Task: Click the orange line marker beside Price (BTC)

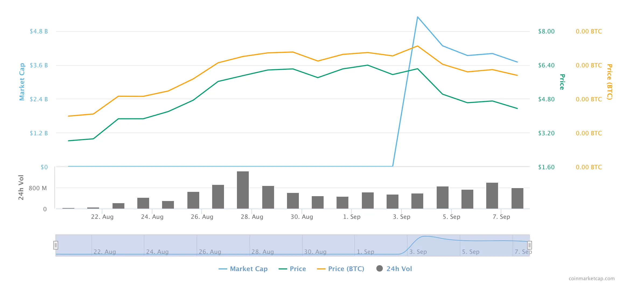Action: pos(321,269)
